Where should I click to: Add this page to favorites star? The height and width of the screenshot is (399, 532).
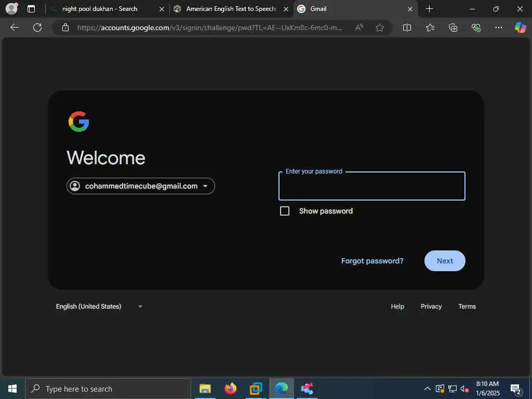coord(380,28)
